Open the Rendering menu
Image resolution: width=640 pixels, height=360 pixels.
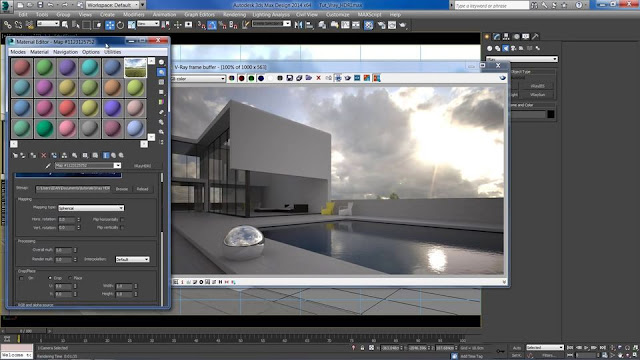tap(234, 14)
